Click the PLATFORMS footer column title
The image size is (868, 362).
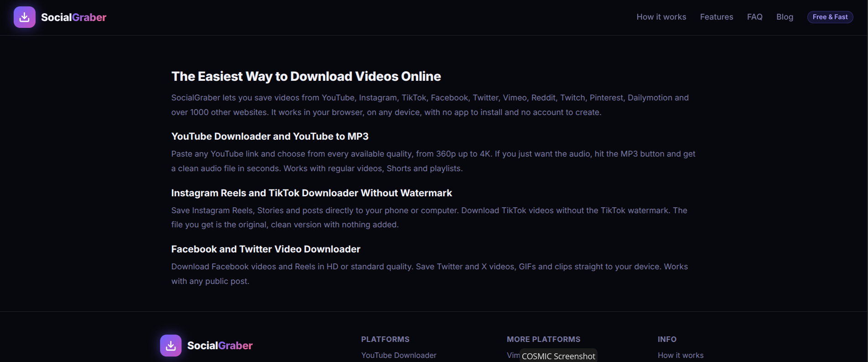coord(385,339)
